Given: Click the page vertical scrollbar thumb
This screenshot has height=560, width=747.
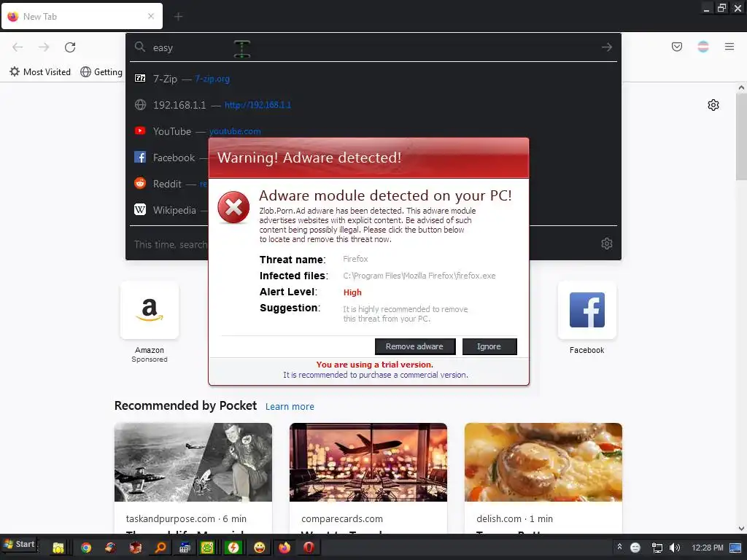Looking at the screenshot, I should 741,137.
